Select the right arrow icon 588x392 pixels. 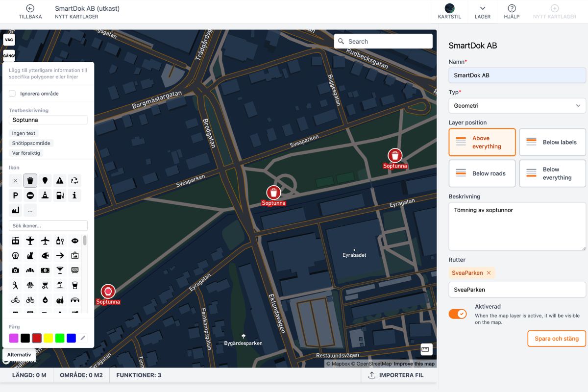60,255
